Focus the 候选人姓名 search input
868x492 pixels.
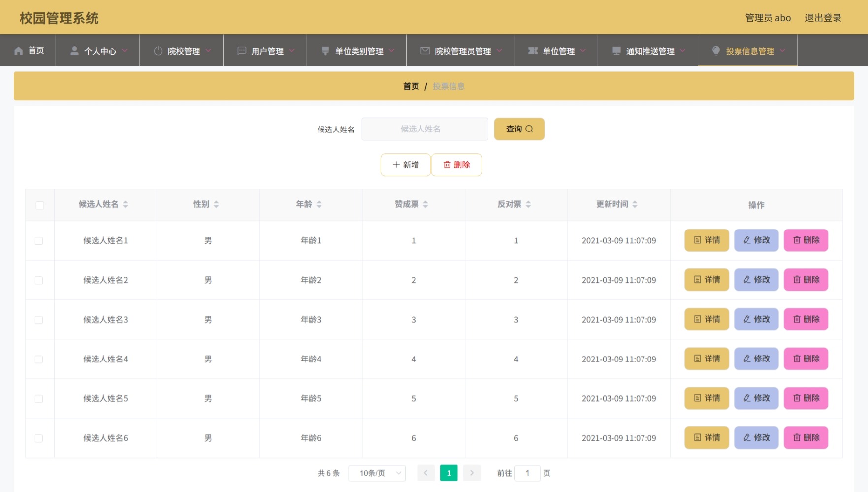425,129
